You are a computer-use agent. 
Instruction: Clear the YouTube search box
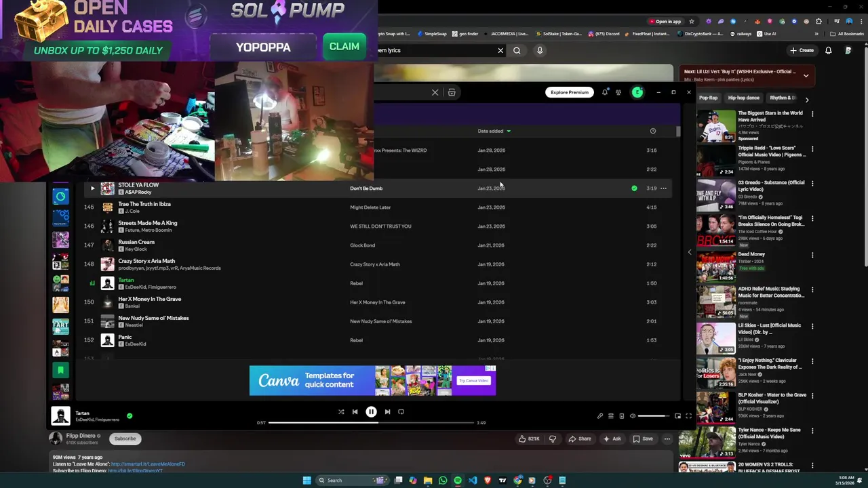point(500,50)
